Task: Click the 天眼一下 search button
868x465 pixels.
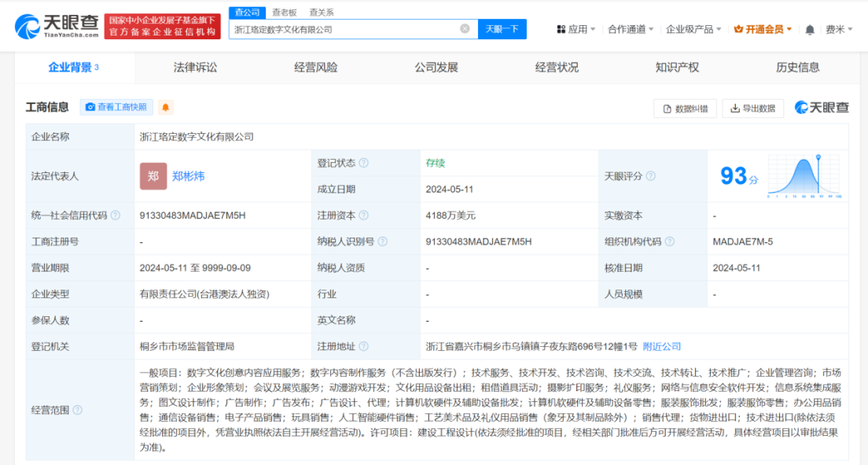Action: pos(502,29)
